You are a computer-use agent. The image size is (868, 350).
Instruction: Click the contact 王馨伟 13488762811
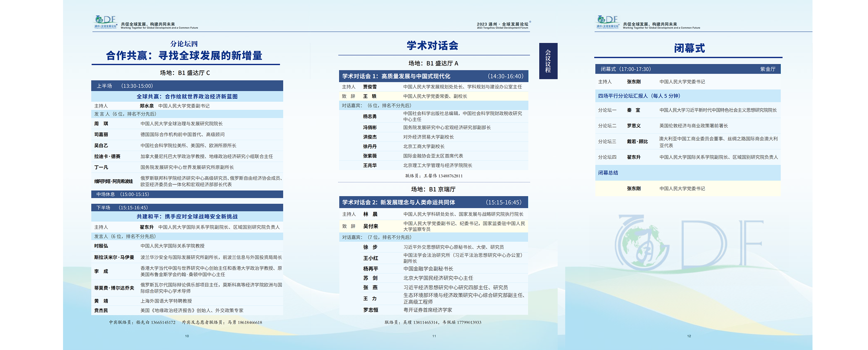[443, 176]
